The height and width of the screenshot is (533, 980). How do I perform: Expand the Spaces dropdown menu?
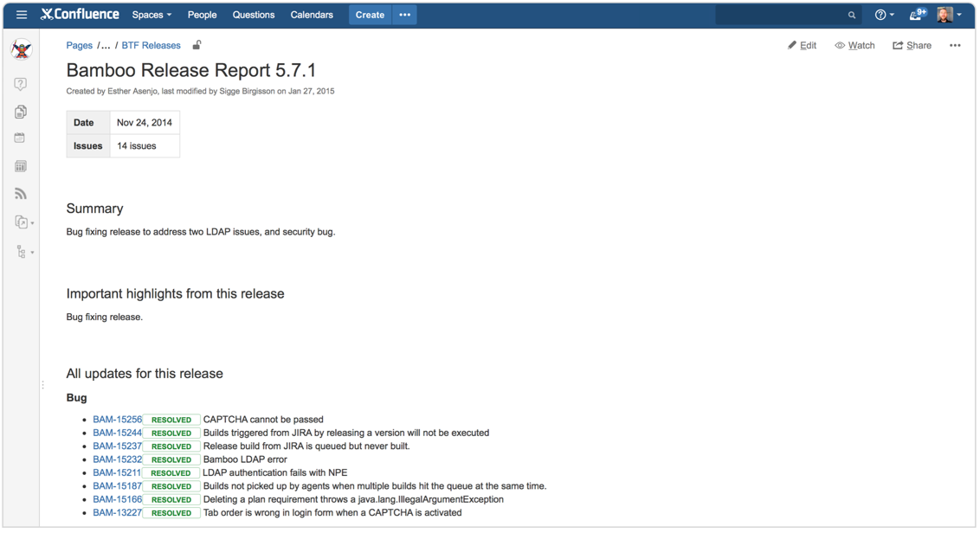[x=152, y=15]
